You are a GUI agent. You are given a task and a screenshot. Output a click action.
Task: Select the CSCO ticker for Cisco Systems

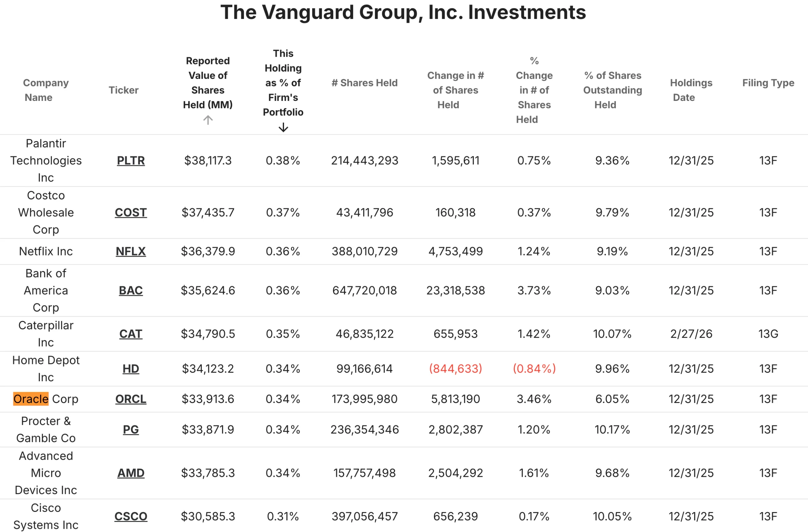(131, 516)
